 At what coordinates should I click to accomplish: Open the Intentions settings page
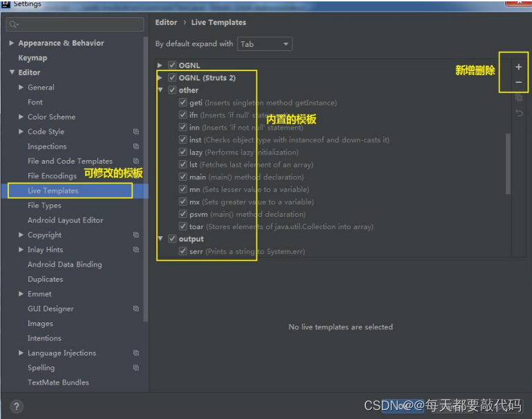[44, 338]
